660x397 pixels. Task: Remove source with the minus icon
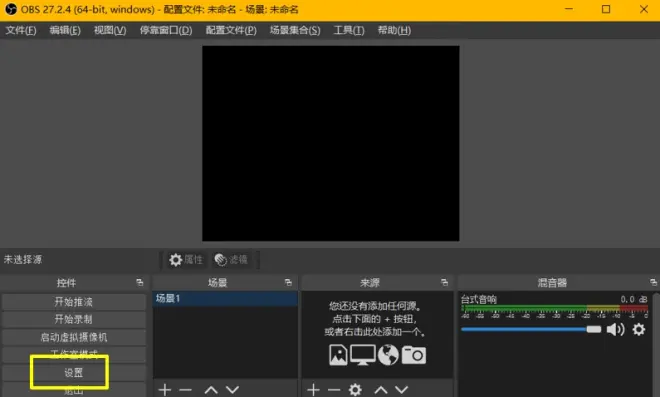pos(334,390)
